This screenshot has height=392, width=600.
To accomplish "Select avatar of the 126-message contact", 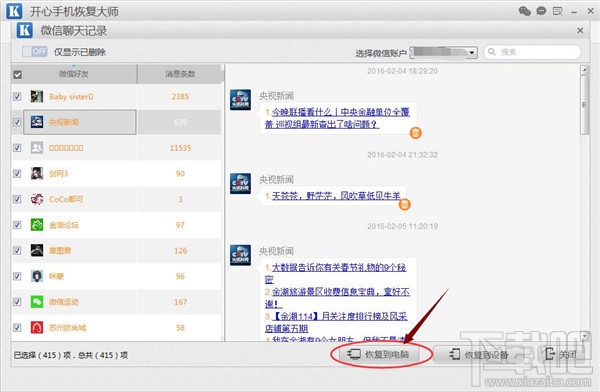I will (x=37, y=250).
